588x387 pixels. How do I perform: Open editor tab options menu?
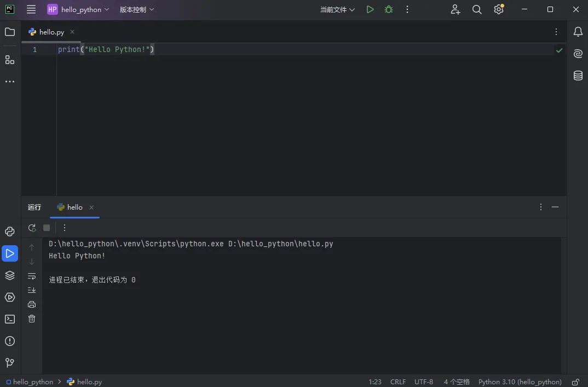556,32
